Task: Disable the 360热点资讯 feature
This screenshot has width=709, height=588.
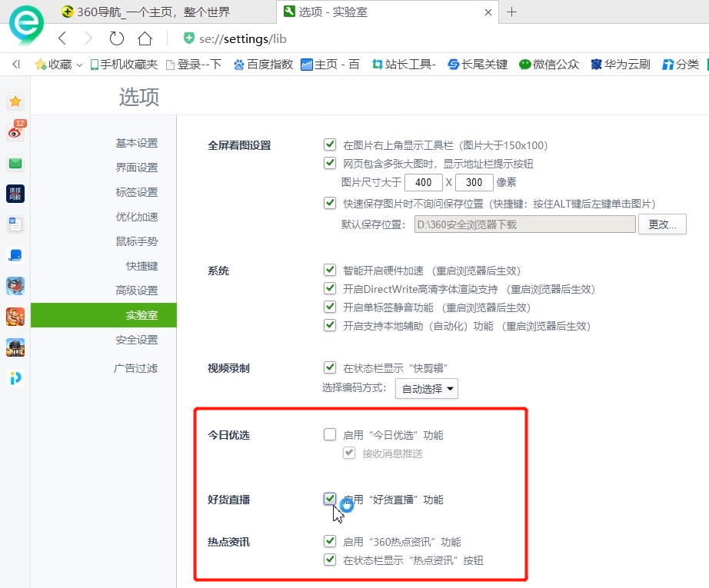Action: tap(329, 541)
